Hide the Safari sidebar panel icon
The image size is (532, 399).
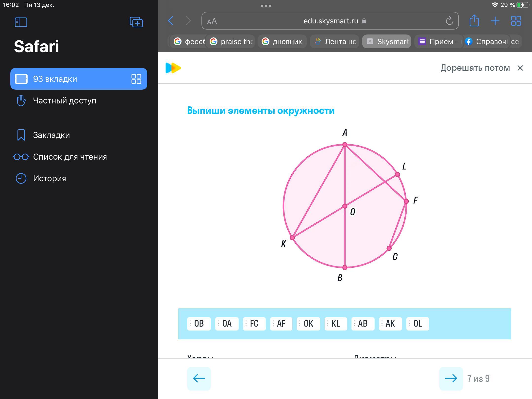(x=21, y=22)
